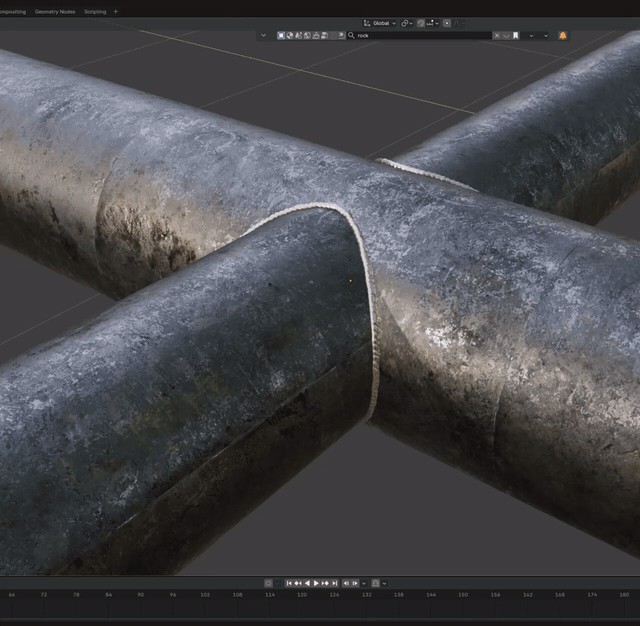Set playhead at frame 90 on timeline

coord(140,595)
